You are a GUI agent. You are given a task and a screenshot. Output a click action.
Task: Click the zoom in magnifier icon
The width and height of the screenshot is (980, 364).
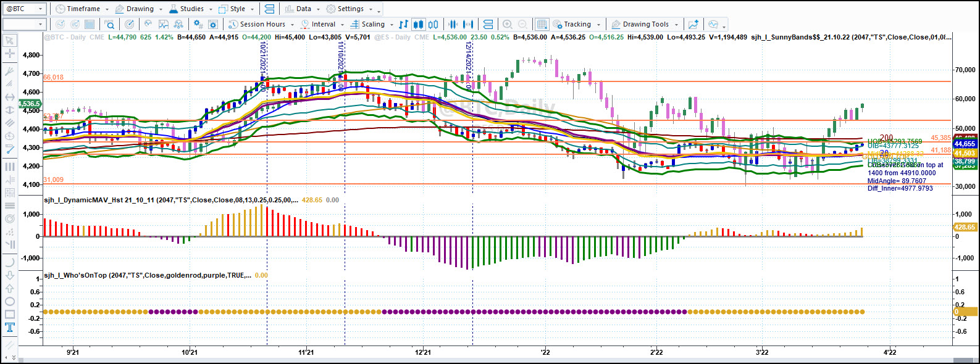508,25
